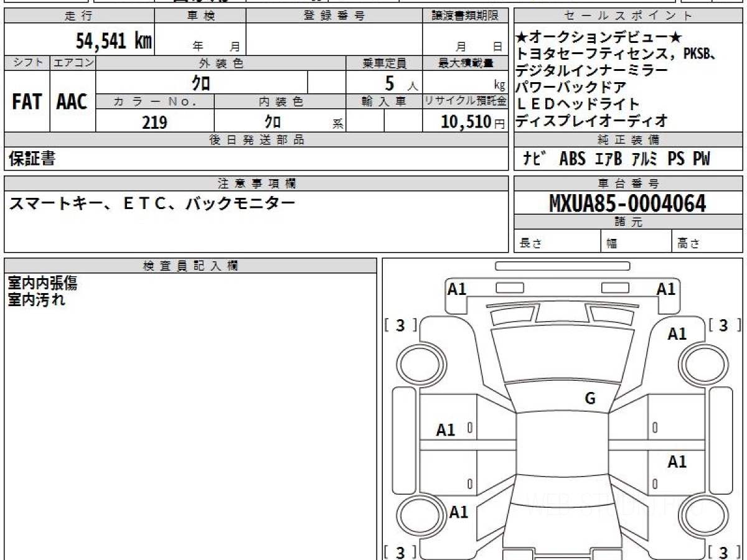The width and height of the screenshot is (747, 560).
Task: Select the 内装色 header
Action: (x=280, y=101)
